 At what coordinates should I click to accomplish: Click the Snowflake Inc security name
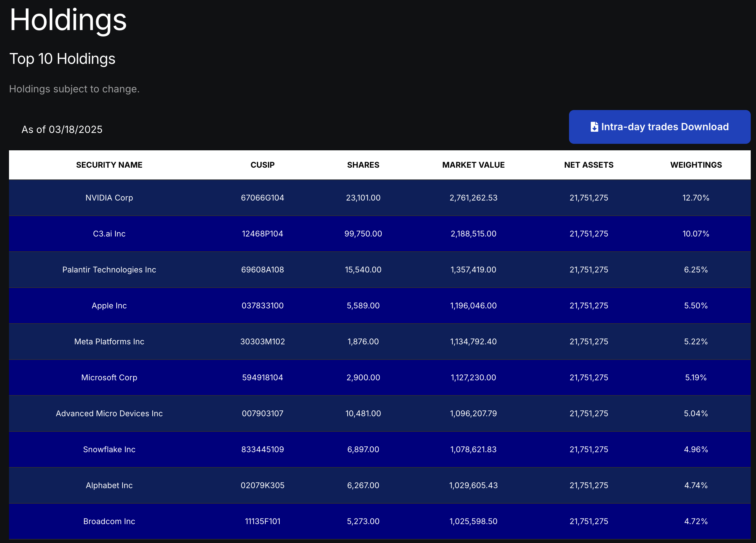(x=109, y=450)
